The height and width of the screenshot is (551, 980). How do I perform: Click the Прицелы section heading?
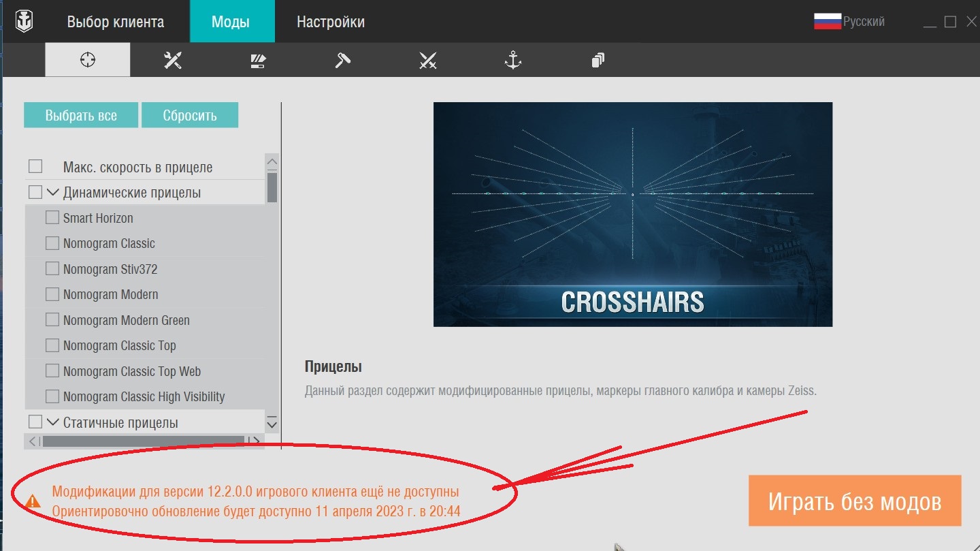click(333, 367)
